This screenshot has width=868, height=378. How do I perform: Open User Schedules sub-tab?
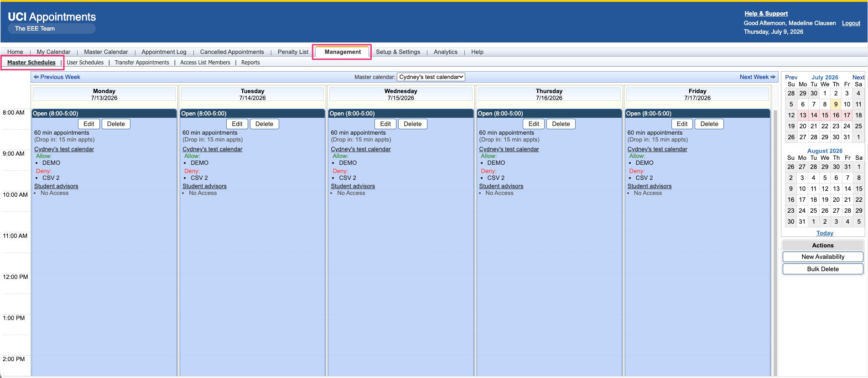(85, 63)
